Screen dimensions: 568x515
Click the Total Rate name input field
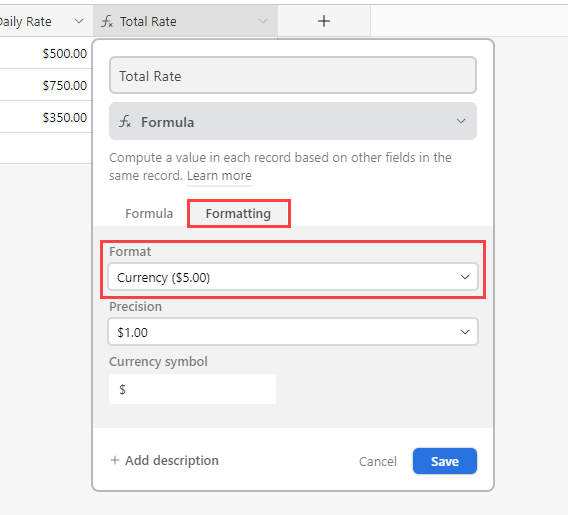coord(293,75)
